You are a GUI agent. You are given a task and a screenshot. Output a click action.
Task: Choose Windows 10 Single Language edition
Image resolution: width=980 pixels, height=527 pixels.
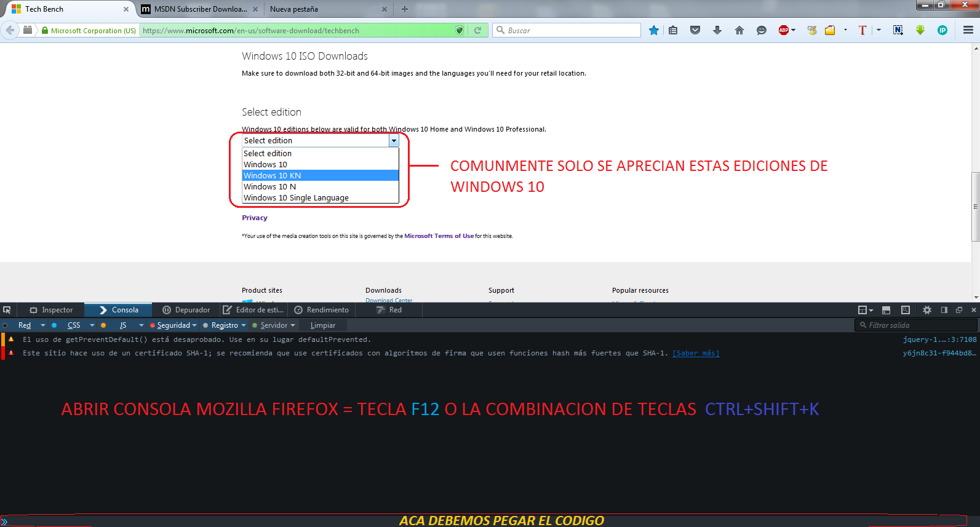click(321, 198)
